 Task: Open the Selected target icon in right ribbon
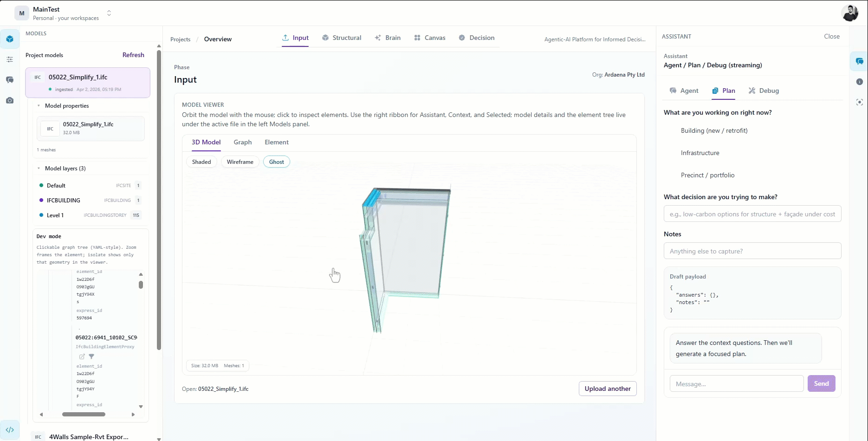(x=859, y=102)
